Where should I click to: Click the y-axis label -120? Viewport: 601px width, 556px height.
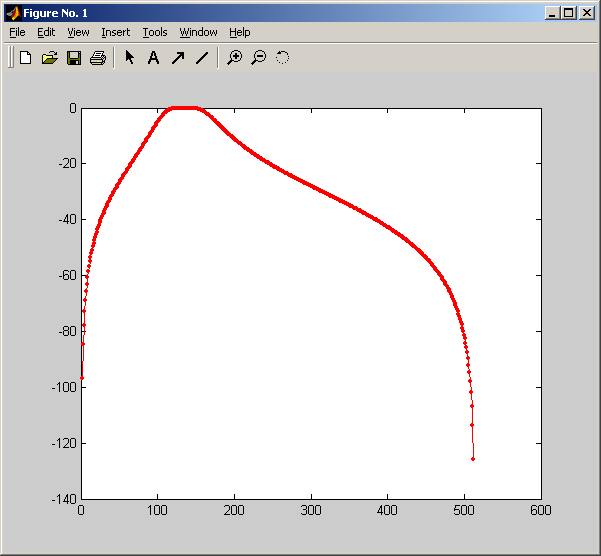[x=64, y=443]
